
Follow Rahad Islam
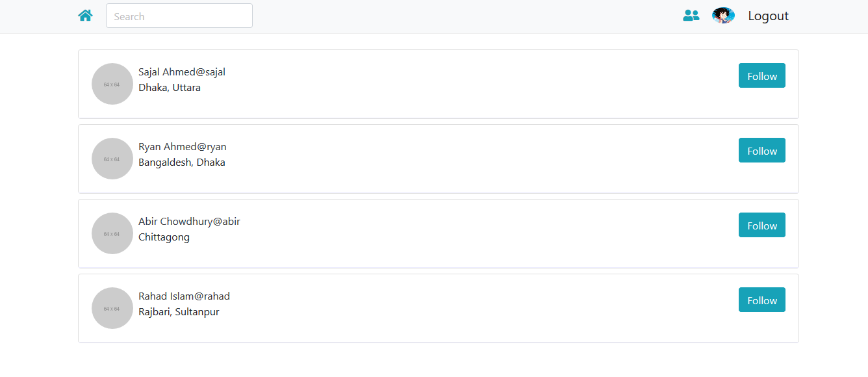point(761,300)
